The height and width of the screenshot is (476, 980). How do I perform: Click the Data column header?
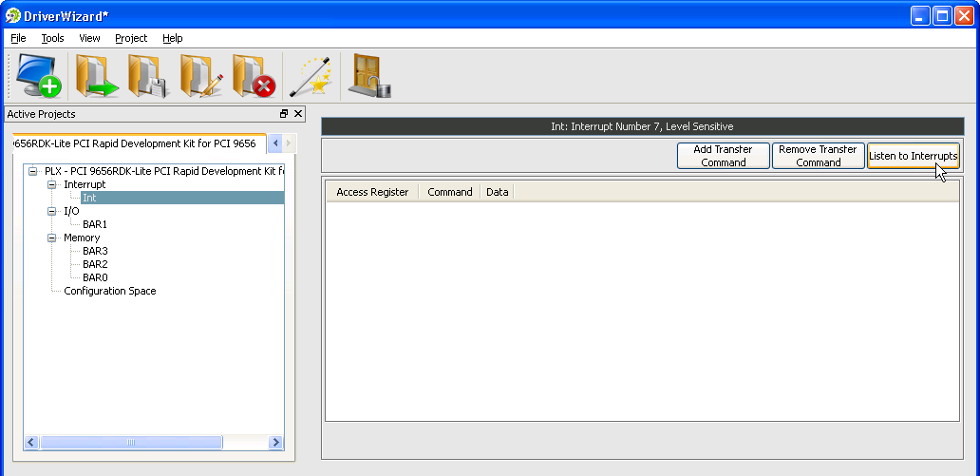[497, 192]
